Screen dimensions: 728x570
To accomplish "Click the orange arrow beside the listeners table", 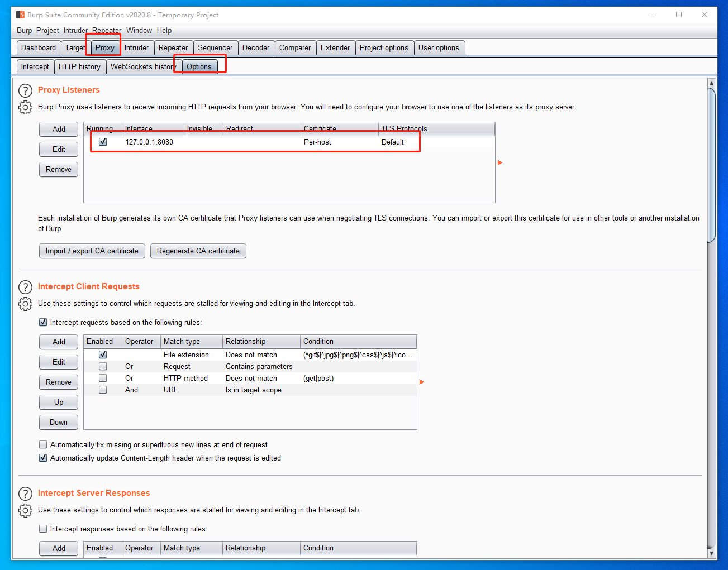I will point(500,162).
